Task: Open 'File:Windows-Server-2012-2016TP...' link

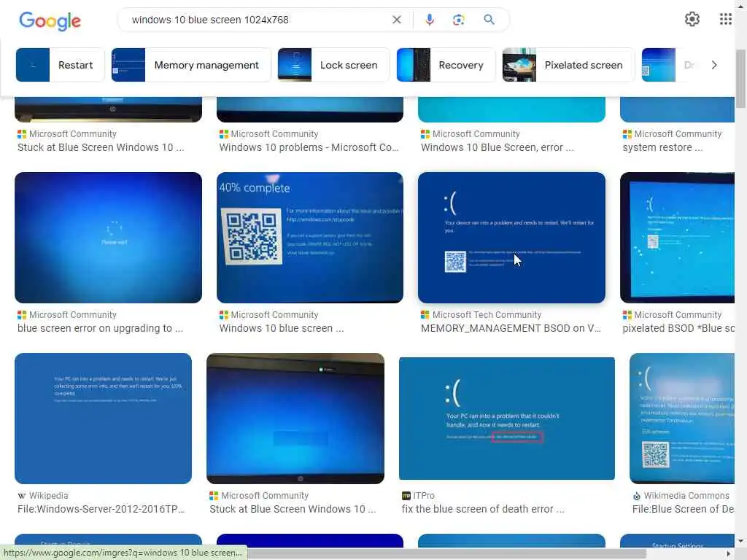Action: 101,510
